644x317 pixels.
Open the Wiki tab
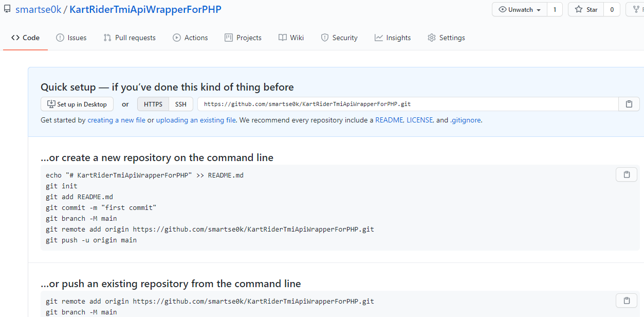(x=291, y=38)
